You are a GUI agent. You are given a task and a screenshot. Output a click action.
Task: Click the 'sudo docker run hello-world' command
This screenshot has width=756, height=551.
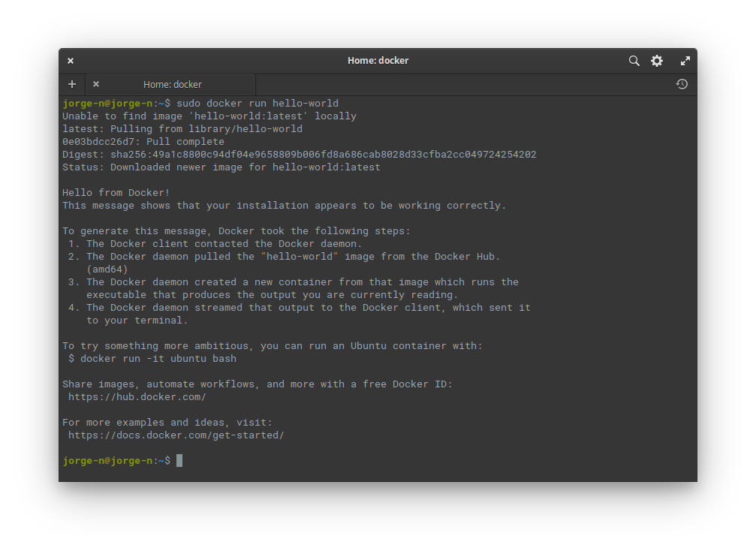click(258, 103)
